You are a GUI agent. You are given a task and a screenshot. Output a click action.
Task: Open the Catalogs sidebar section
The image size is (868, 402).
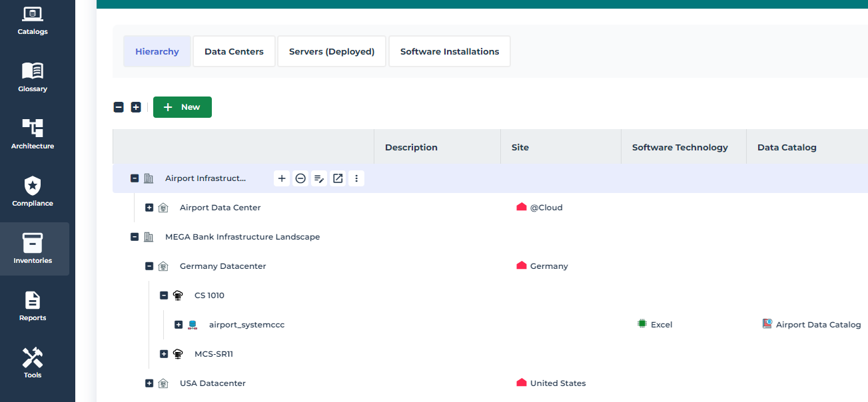tap(33, 20)
